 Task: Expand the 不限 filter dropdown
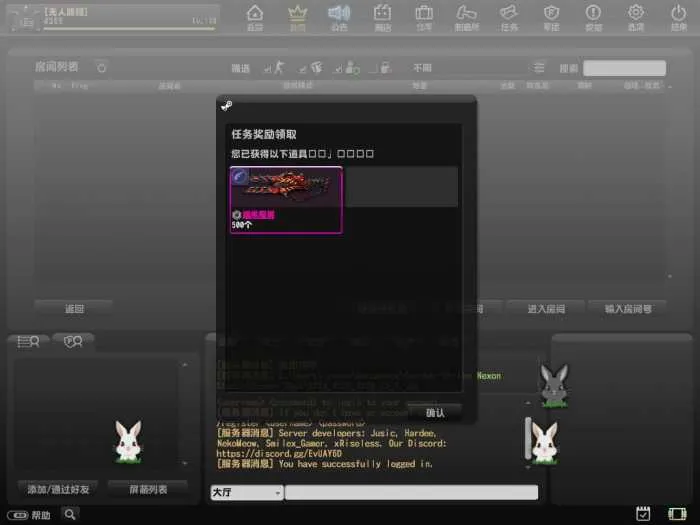422,68
